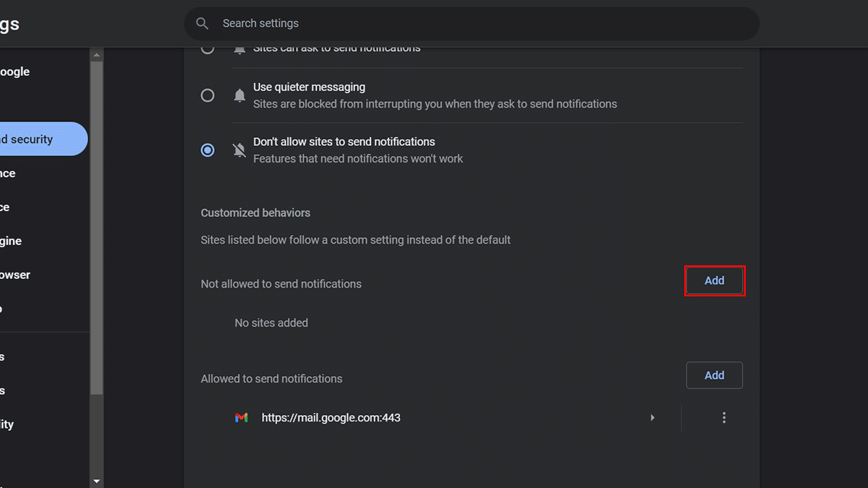Open the three-dot menu for mail.google.com
Image resolution: width=868 pixels, height=488 pixels.
723,418
